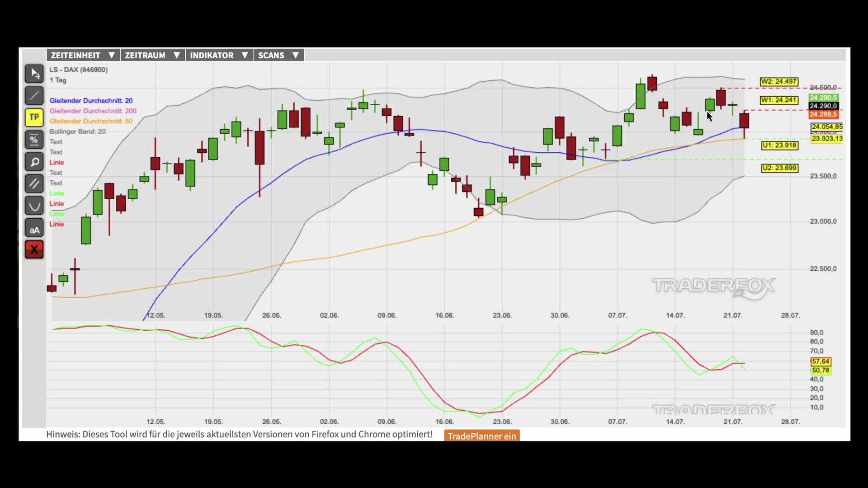Image resolution: width=868 pixels, height=488 pixels.
Task: Click the 23.923,13 price label
Action: pos(827,138)
